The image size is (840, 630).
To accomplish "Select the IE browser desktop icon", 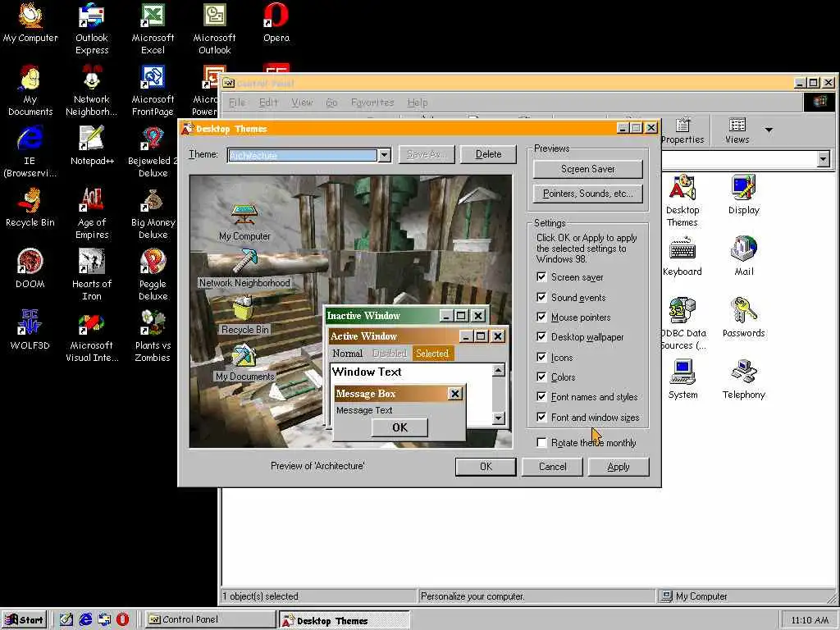I will click(30, 152).
